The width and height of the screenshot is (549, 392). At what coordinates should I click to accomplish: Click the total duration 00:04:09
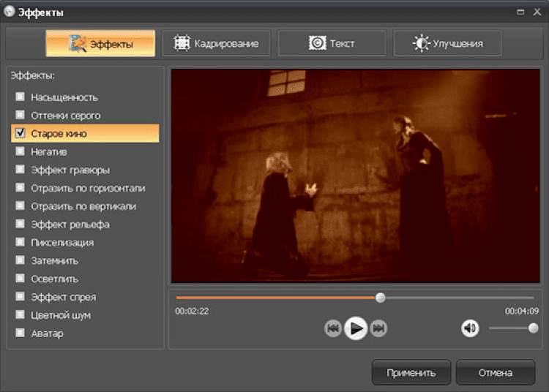(522, 312)
